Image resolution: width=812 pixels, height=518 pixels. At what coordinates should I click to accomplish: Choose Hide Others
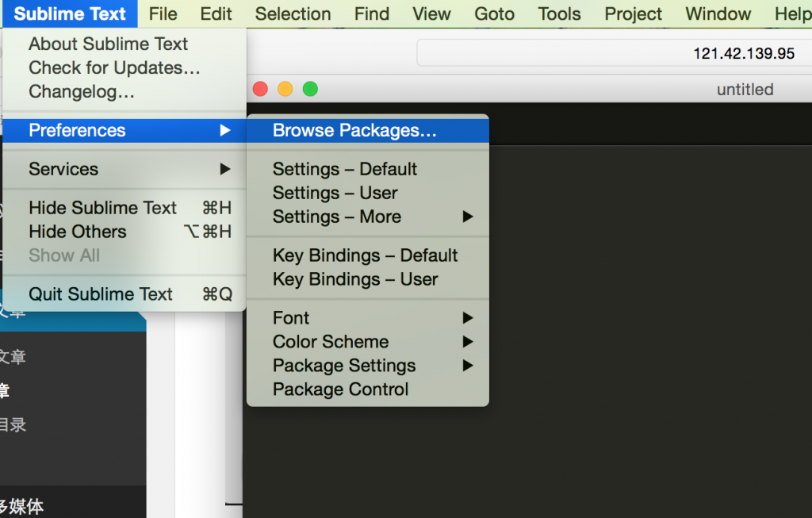(124, 232)
